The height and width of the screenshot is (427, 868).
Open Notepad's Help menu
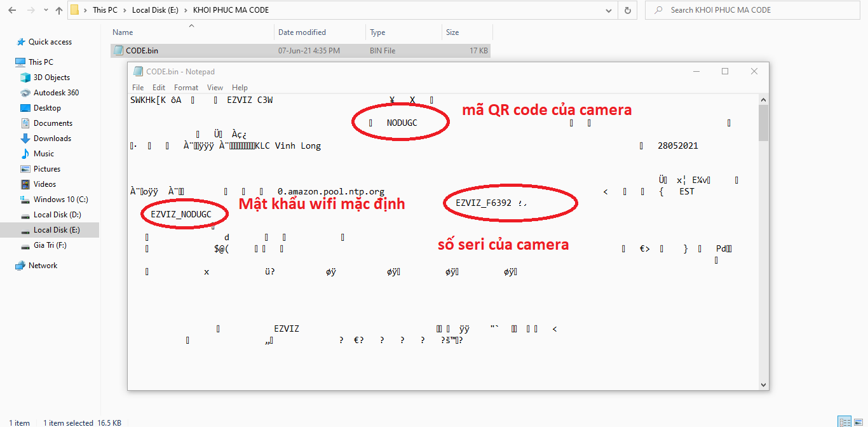tap(240, 88)
